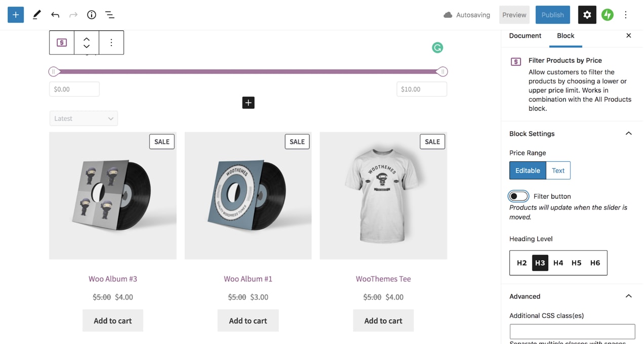Open the Woo Album #1 product link
644x344 pixels.
[248, 279]
